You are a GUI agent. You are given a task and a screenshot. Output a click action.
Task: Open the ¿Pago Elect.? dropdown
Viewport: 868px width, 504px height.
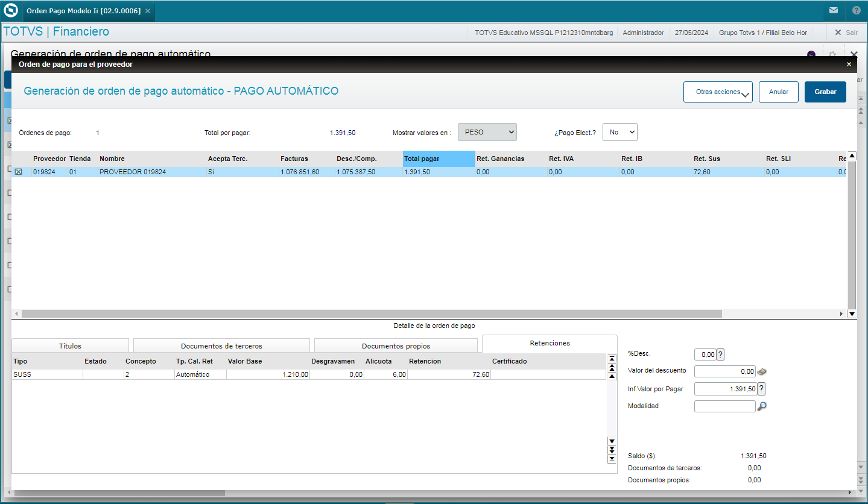click(x=620, y=132)
